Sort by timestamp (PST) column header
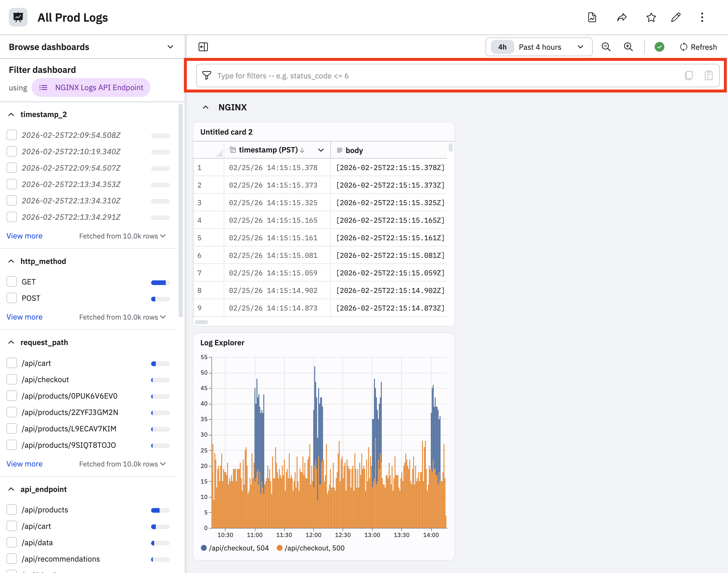This screenshot has height=573, width=728. point(268,150)
